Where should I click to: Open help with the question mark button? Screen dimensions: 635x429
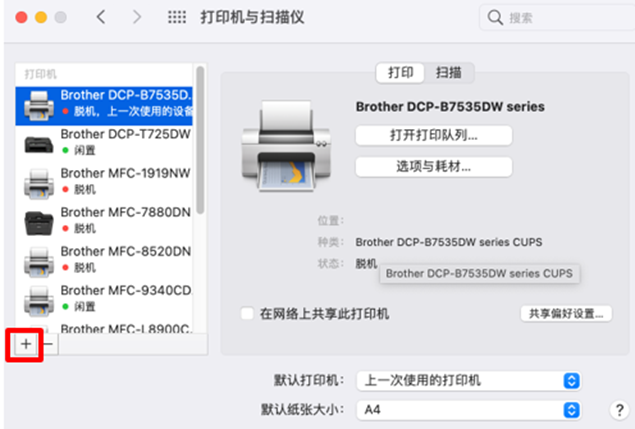(x=619, y=410)
